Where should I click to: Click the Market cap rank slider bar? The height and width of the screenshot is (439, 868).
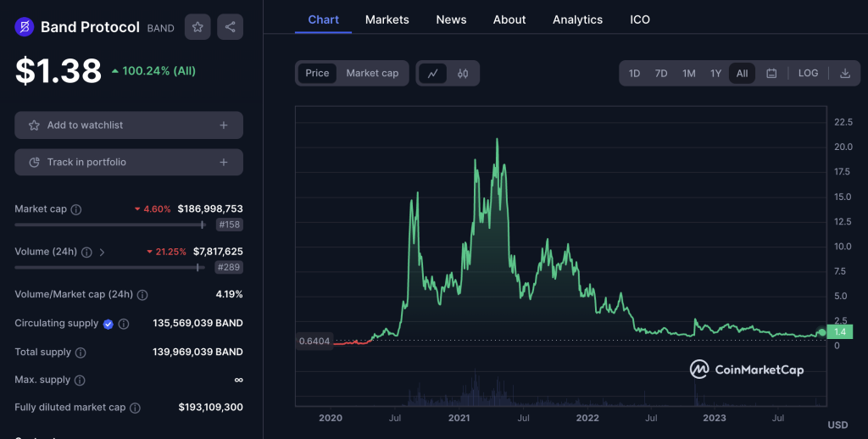[110, 225]
